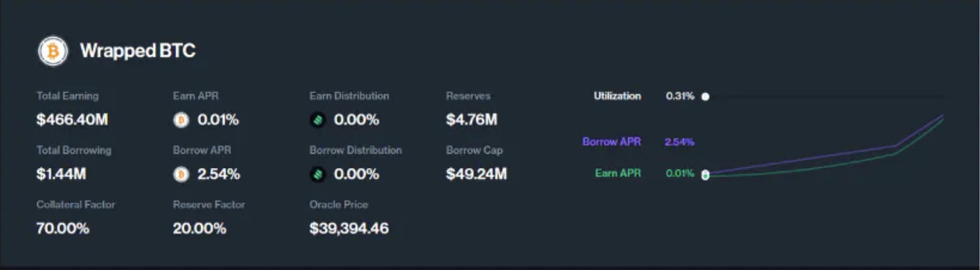Click the white Utilization marker dot
This screenshot has height=270, width=980.
705,96
